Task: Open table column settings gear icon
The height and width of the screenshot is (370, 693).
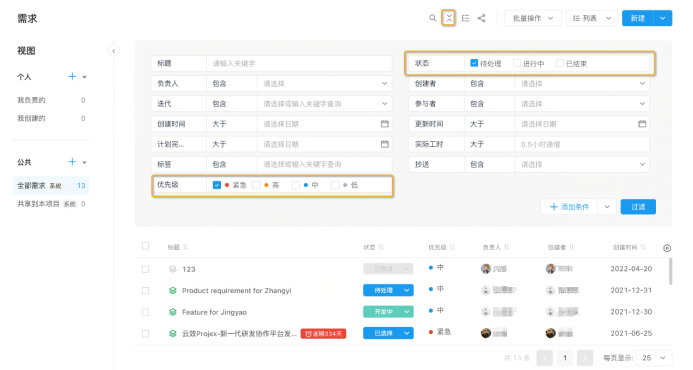Action: click(667, 248)
